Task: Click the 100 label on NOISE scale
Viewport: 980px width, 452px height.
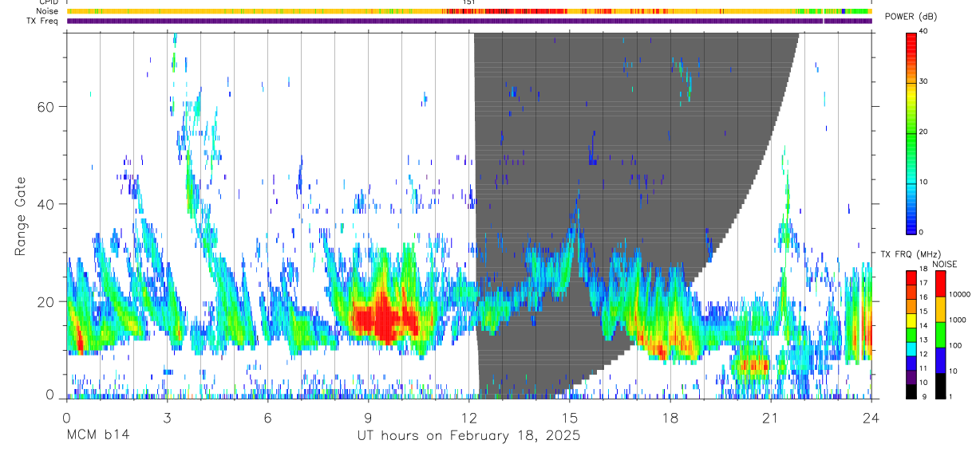Action: (954, 345)
